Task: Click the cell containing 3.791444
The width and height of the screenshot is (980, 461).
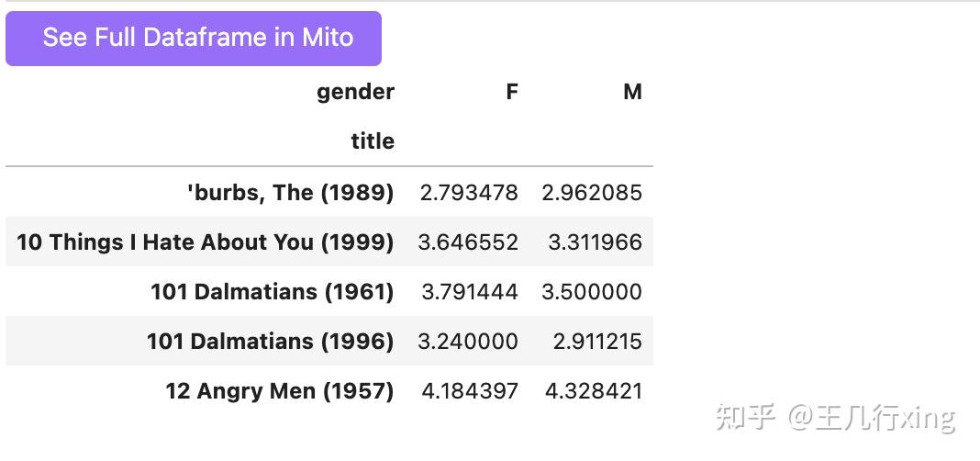Action: pyautogui.click(x=470, y=292)
